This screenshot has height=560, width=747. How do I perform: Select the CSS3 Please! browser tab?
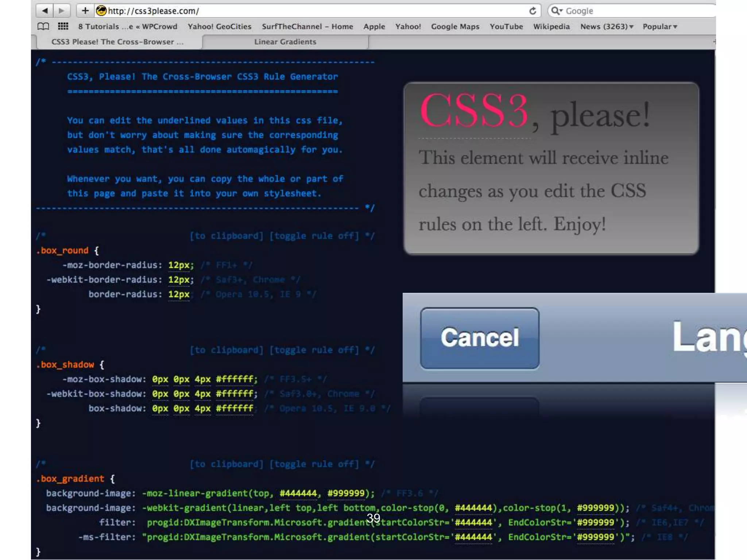117,42
